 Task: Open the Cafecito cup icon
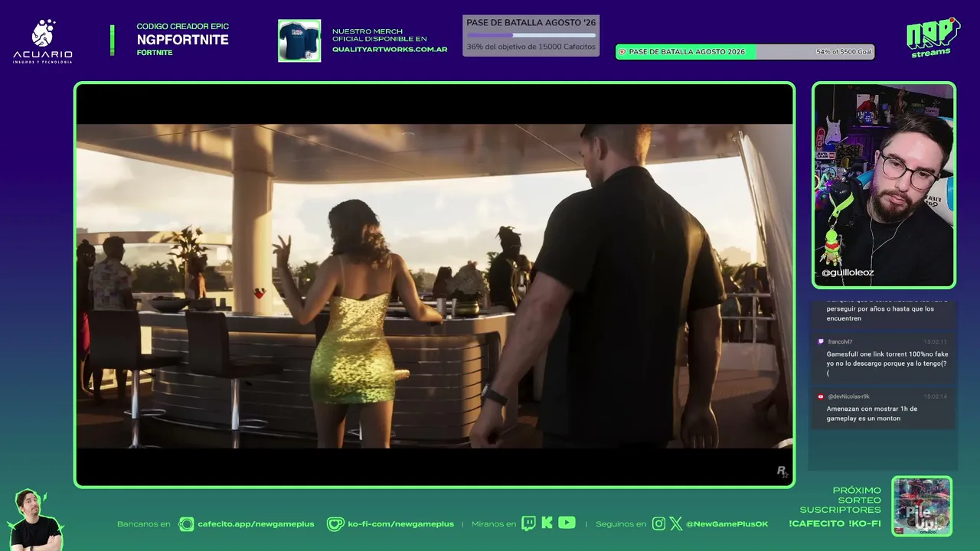click(x=186, y=524)
